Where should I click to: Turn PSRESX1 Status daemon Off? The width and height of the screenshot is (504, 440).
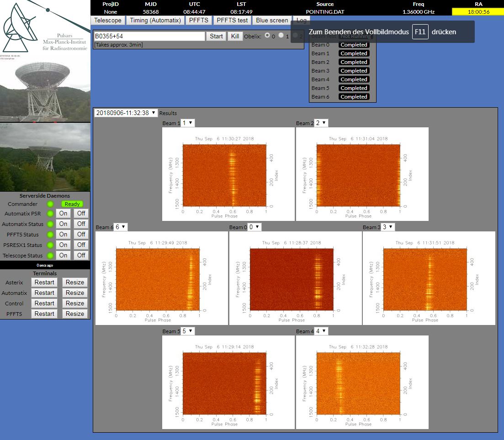(x=81, y=245)
